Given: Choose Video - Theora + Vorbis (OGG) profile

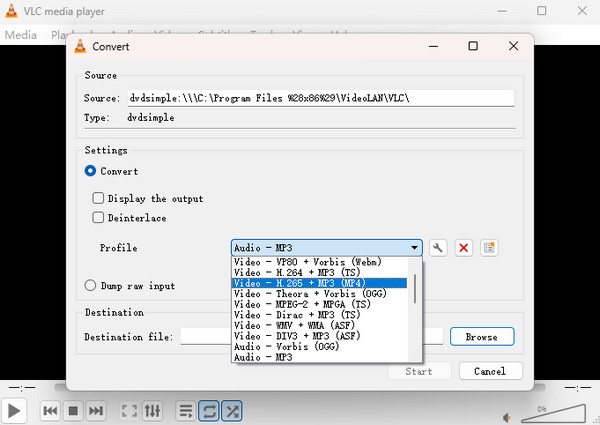Looking at the screenshot, I should tap(320, 294).
